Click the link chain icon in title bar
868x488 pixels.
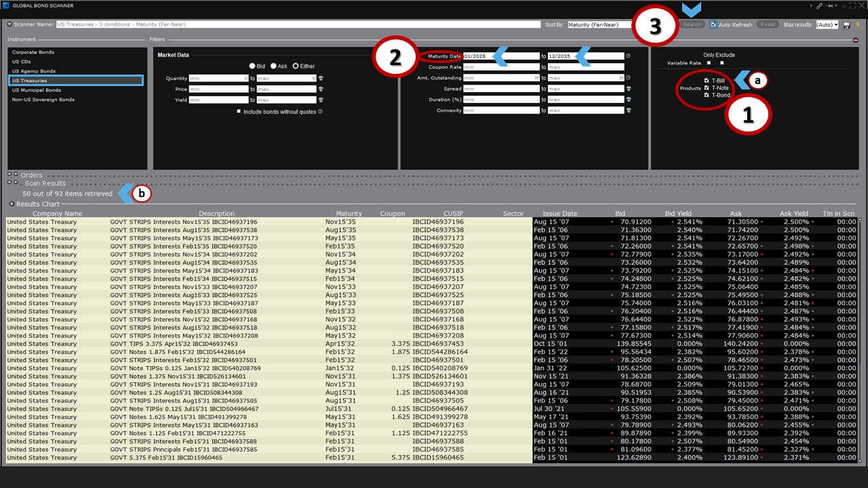(819, 5)
